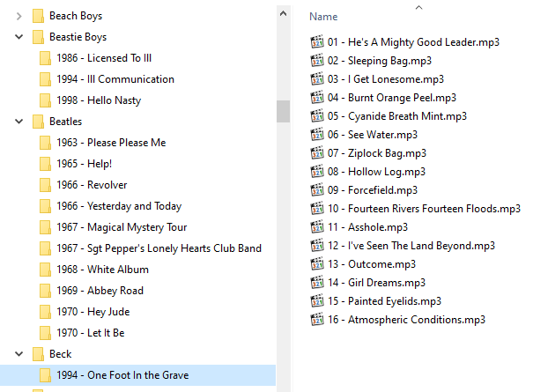Click the Beach Boys folder icon
Viewport: 533px width, 392px height.
tap(38, 16)
